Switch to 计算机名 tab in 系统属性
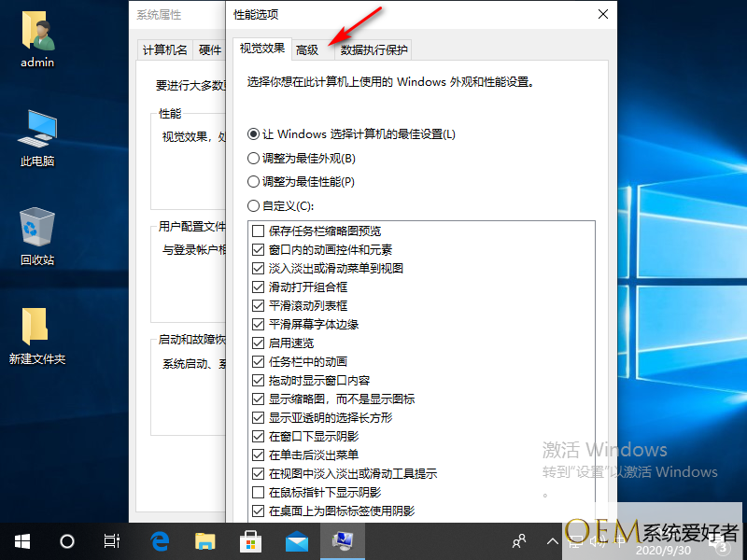 (x=164, y=50)
